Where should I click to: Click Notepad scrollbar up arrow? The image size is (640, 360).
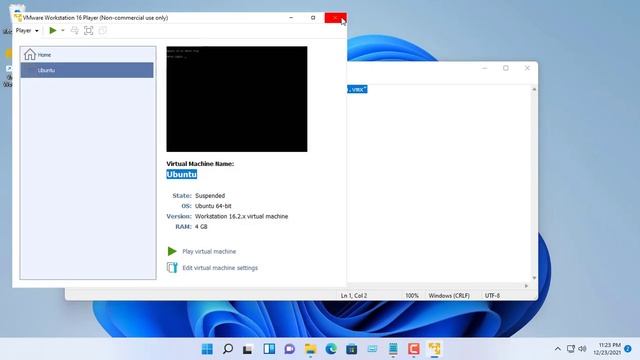pyautogui.click(x=534, y=89)
